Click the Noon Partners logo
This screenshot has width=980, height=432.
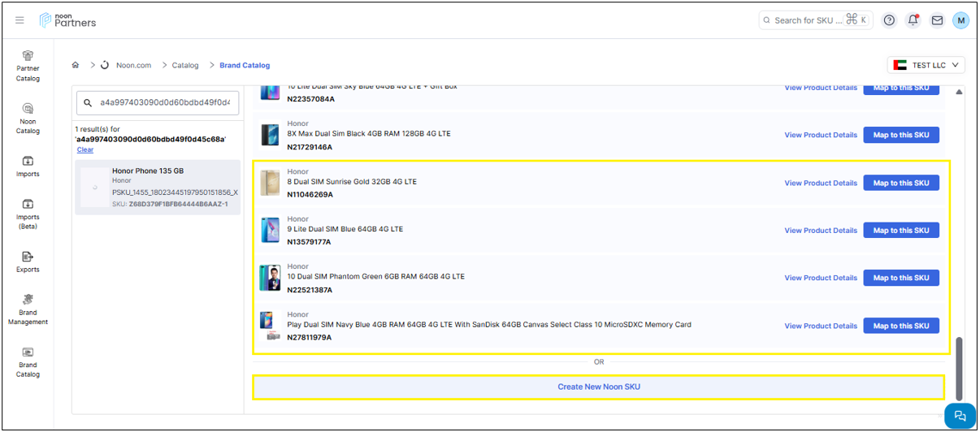click(68, 20)
